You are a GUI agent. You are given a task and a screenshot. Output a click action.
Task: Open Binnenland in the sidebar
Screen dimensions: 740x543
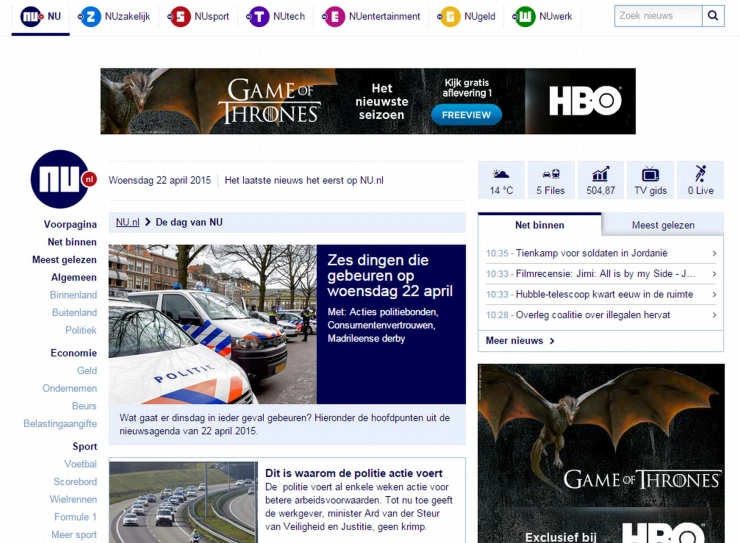tap(73, 295)
